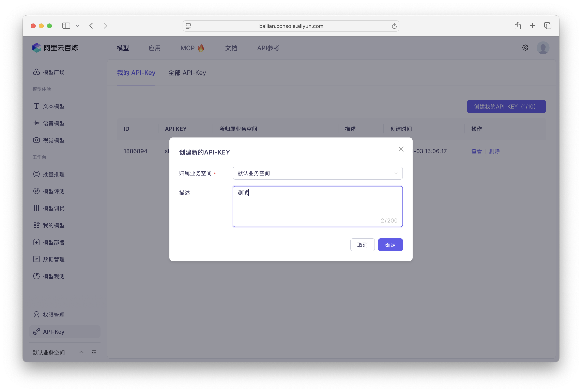Open the browser sidebar chevron menu

coord(77,26)
